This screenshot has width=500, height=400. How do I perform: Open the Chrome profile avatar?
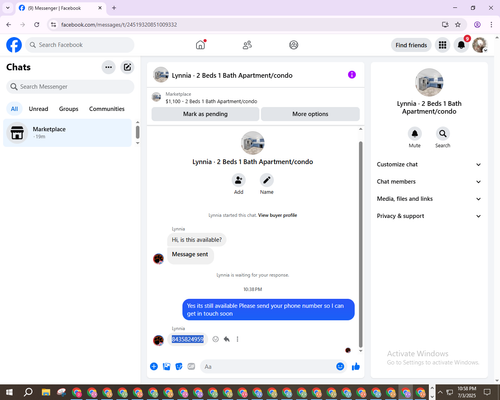click(x=477, y=25)
